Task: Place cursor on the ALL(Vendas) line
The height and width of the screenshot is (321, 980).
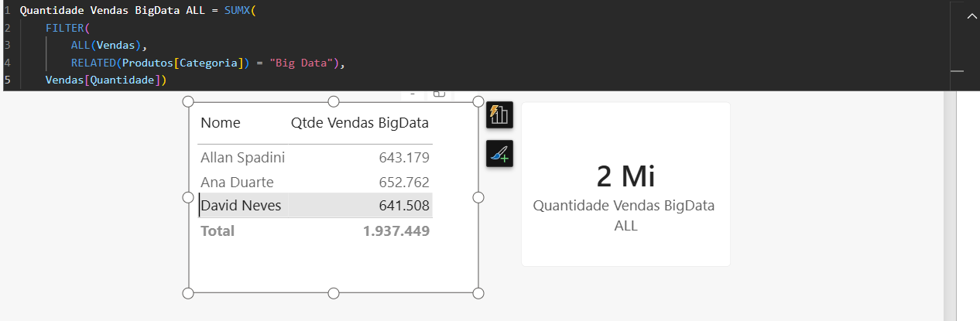Action: point(108,46)
